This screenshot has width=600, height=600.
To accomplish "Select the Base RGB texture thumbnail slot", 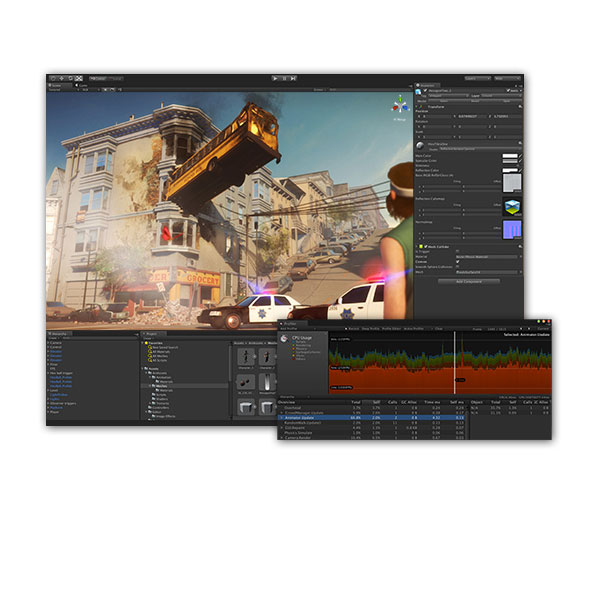I will click(x=512, y=183).
